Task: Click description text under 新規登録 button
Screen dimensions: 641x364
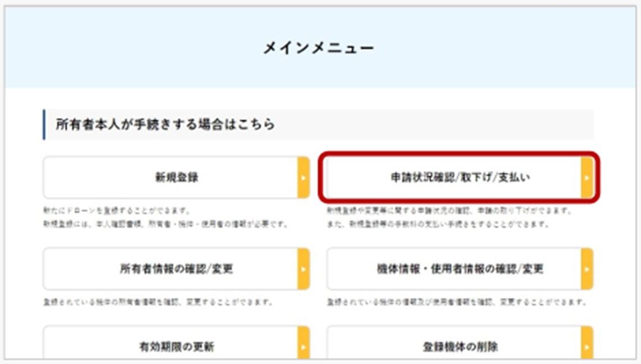Action: coord(166,218)
